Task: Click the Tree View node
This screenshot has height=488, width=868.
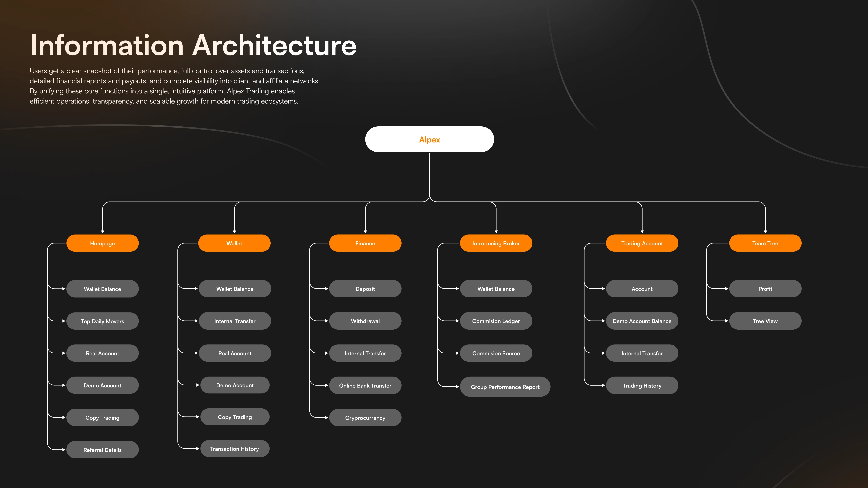Action: [765, 321]
